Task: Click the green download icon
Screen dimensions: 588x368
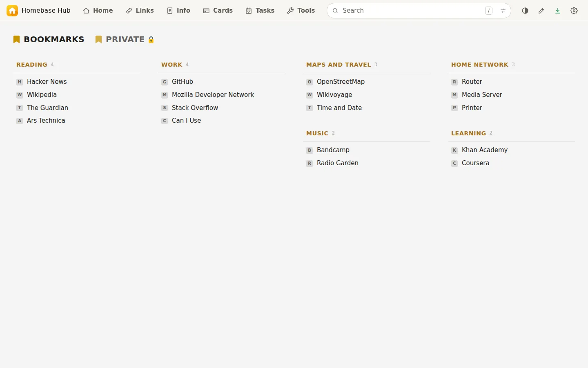Action: tap(558, 11)
